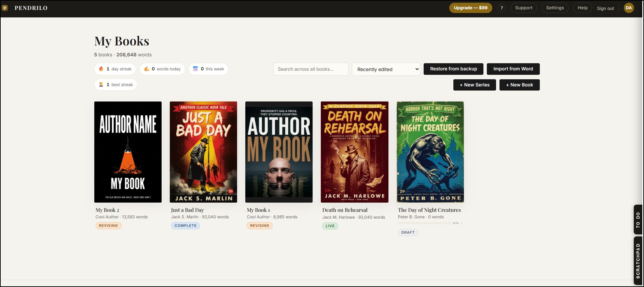The height and width of the screenshot is (287, 644).
Task: Click the REVISING badge under My Book 2
Action: (109, 225)
